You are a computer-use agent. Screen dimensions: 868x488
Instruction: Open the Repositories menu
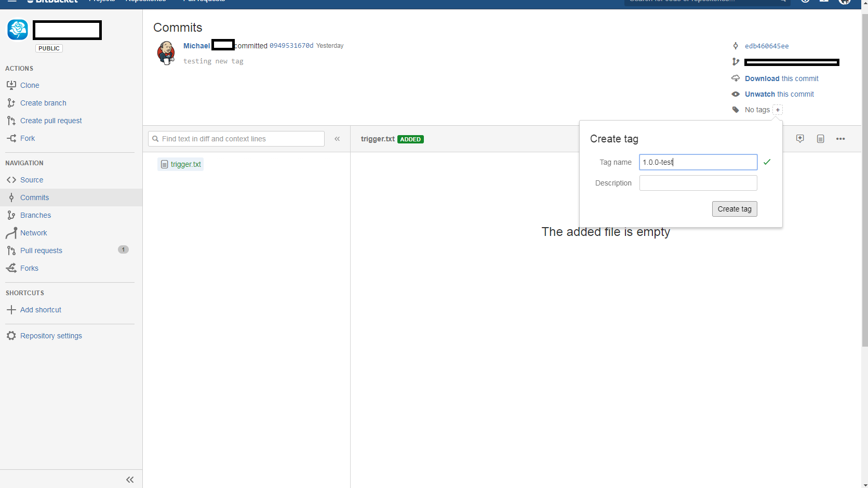(145, 2)
